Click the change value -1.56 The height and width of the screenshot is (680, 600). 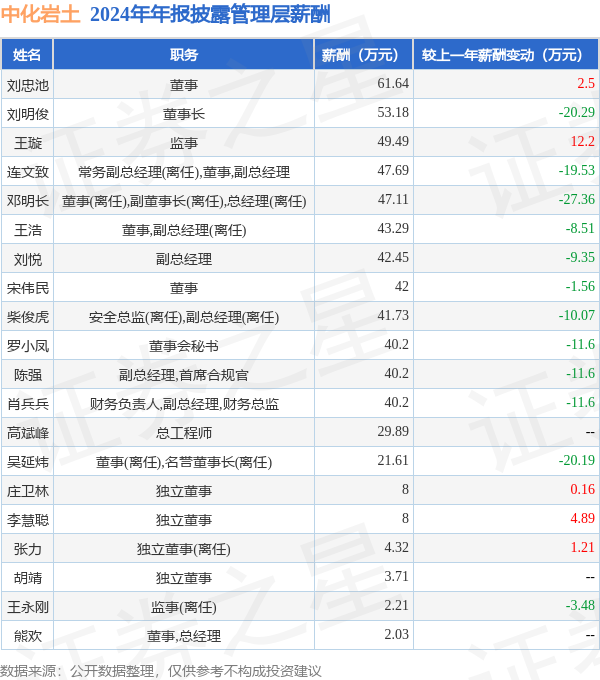click(x=580, y=287)
